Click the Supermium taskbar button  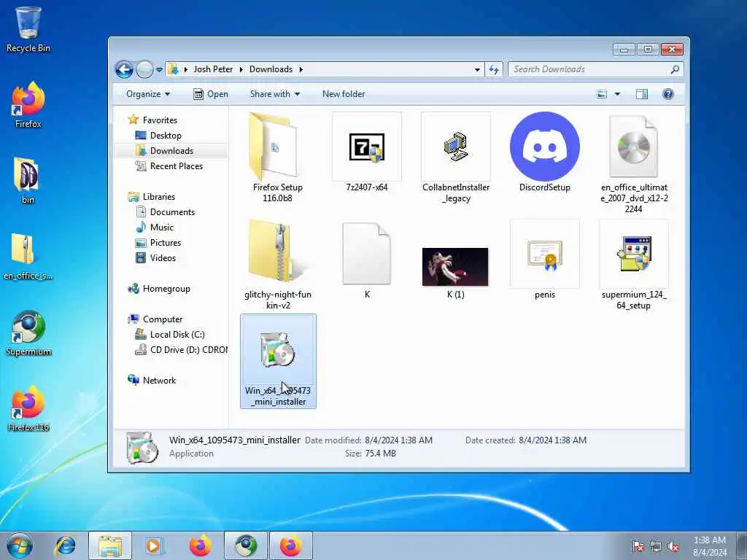point(246,545)
